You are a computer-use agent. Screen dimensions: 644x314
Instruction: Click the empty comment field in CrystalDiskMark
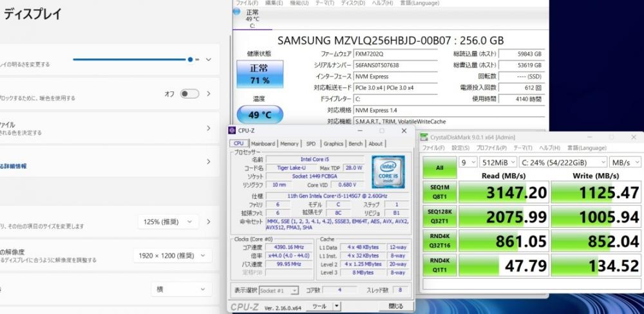(532, 284)
